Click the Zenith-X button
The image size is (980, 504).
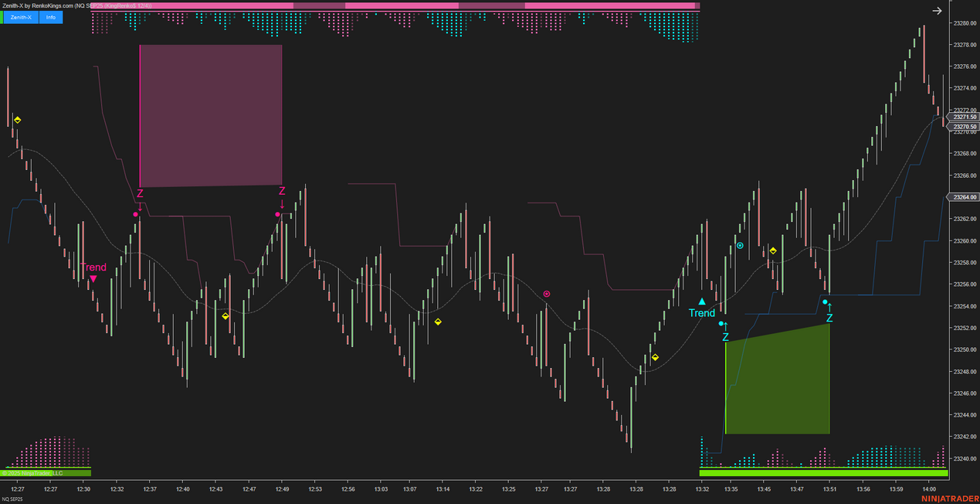click(x=21, y=17)
